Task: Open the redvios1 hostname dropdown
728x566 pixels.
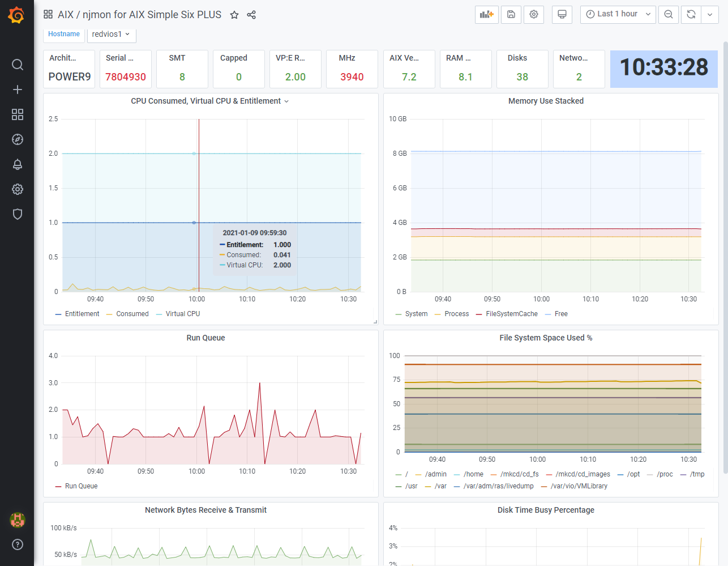Action: click(112, 34)
